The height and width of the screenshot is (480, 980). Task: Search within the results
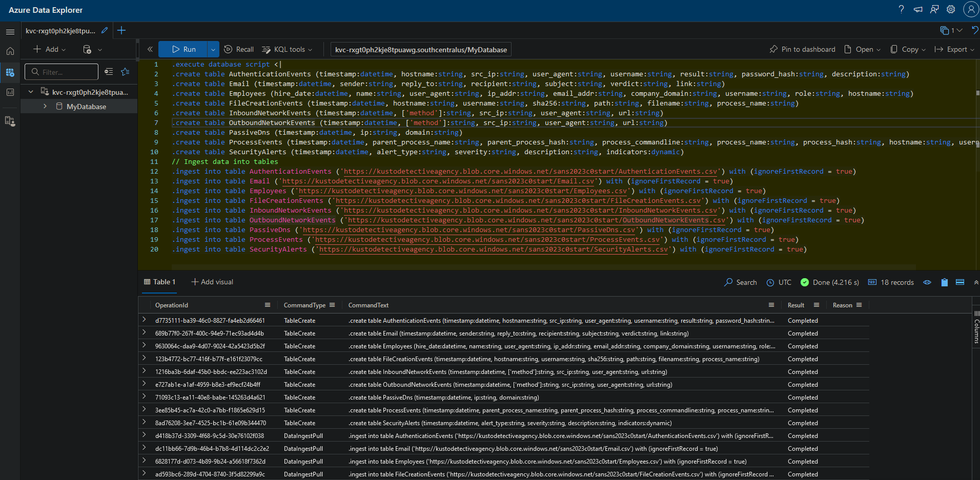[x=740, y=282]
